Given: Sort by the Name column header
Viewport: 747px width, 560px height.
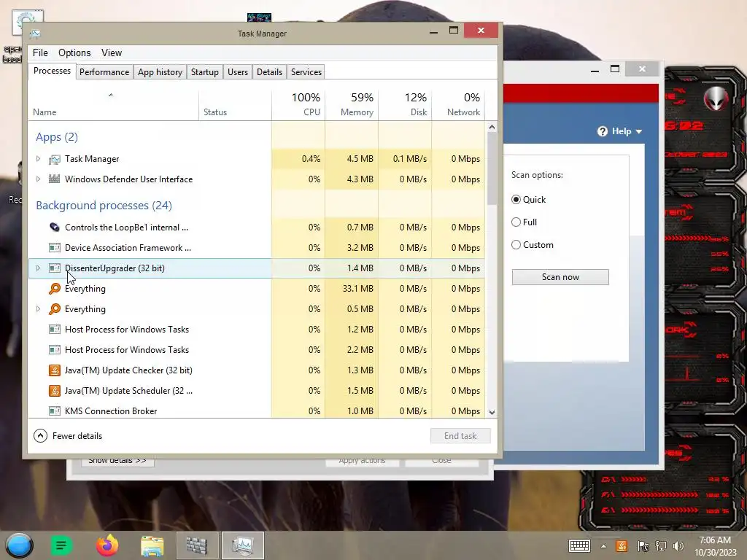Looking at the screenshot, I should point(113,104).
